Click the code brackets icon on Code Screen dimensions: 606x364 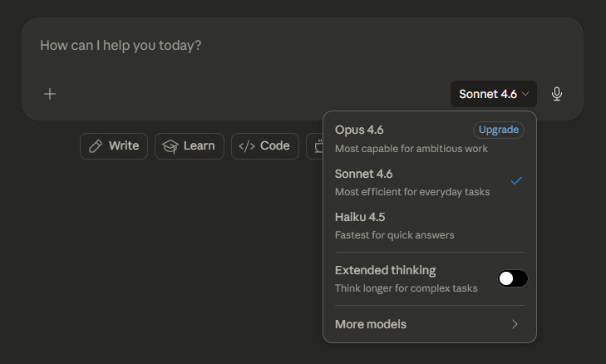point(247,146)
